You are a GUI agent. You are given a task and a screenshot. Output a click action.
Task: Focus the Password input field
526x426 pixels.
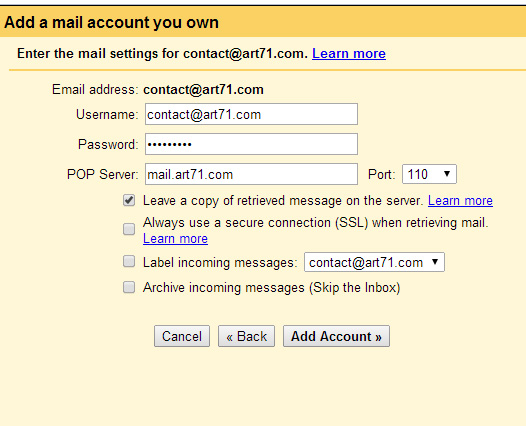(x=251, y=144)
